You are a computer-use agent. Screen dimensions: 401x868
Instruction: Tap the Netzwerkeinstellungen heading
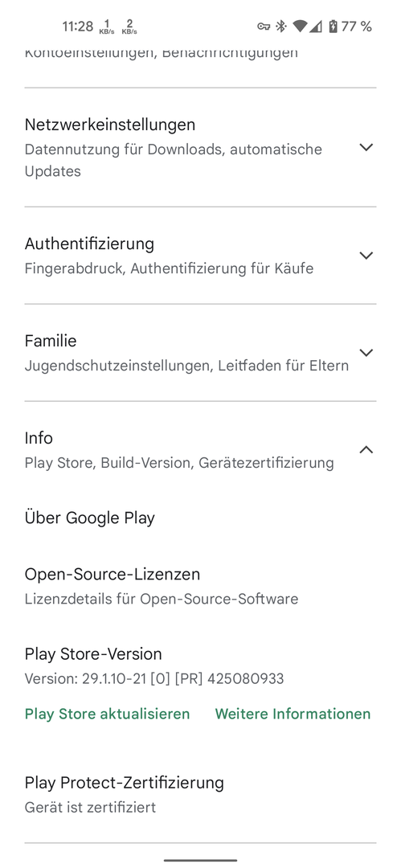pos(110,125)
